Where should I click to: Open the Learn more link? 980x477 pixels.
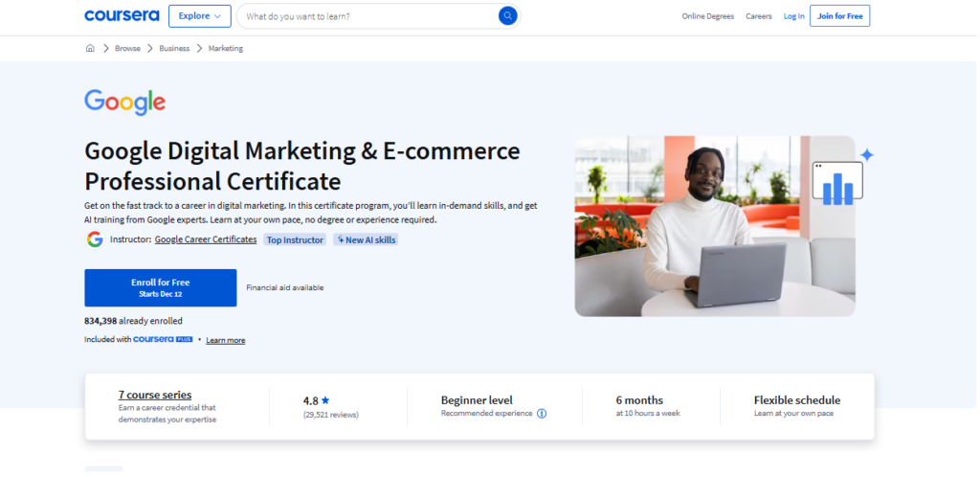[x=226, y=340]
